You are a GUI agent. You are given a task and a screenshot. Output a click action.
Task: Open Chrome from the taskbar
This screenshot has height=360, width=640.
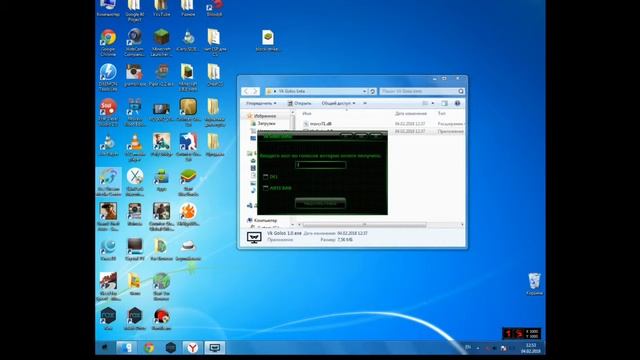149,347
